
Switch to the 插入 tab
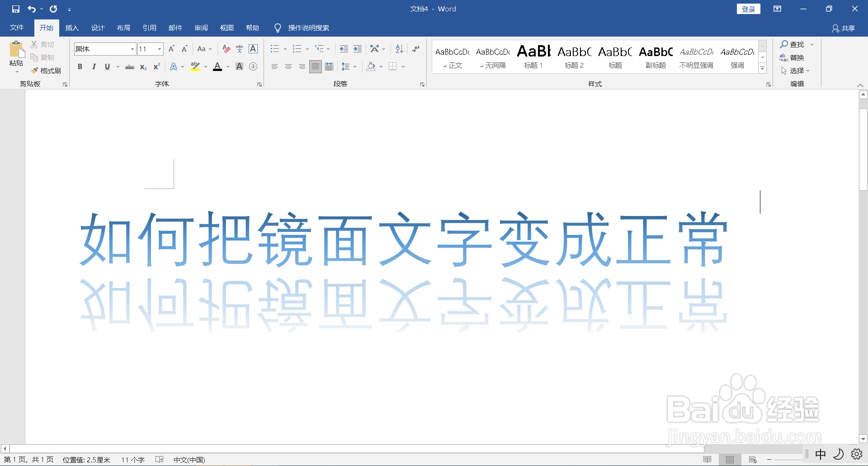(72, 28)
